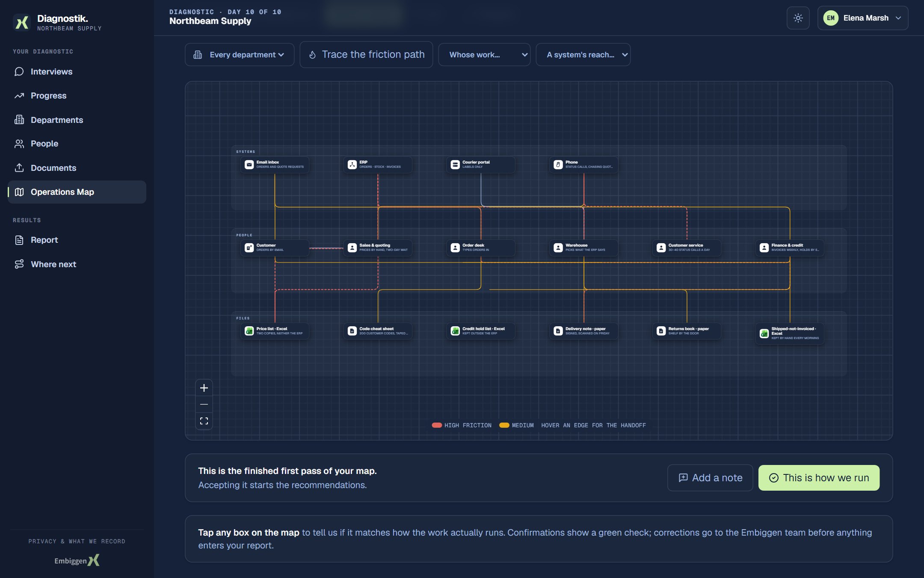Select the Warehouse node

coord(584,247)
